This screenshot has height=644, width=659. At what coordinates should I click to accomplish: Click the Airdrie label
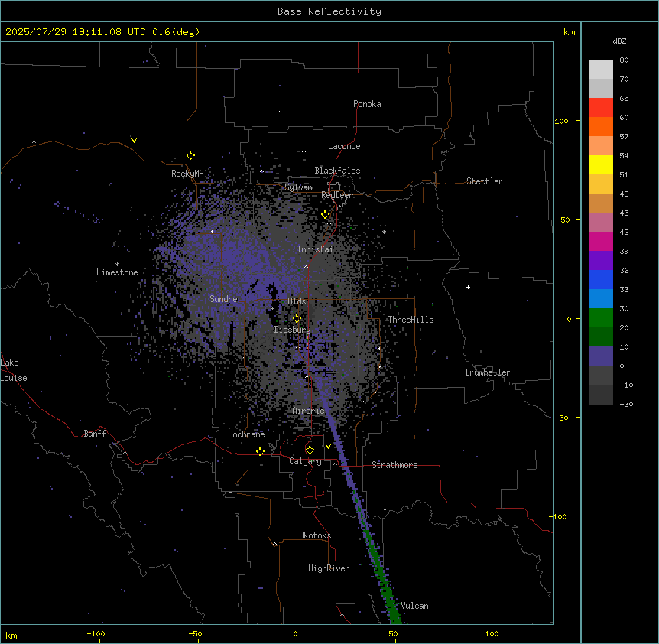point(309,411)
